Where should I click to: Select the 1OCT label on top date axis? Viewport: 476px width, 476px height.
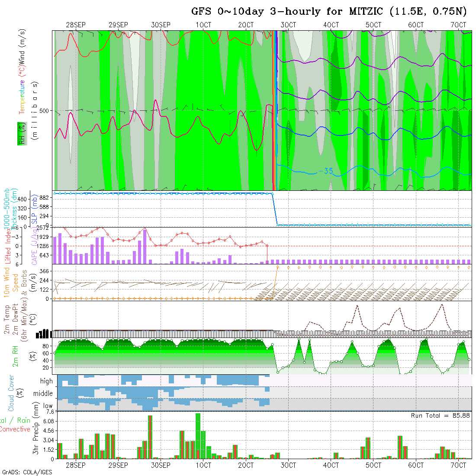pos(203,25)
